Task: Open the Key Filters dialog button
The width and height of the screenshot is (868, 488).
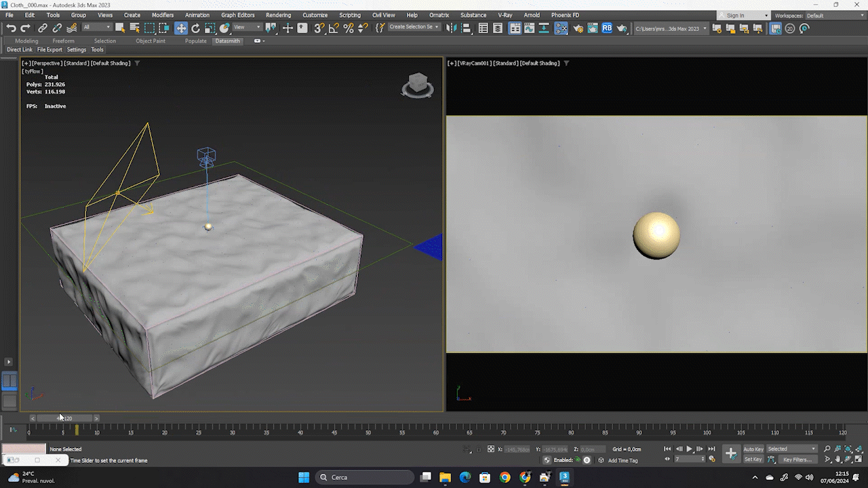Action: (797, 460)
